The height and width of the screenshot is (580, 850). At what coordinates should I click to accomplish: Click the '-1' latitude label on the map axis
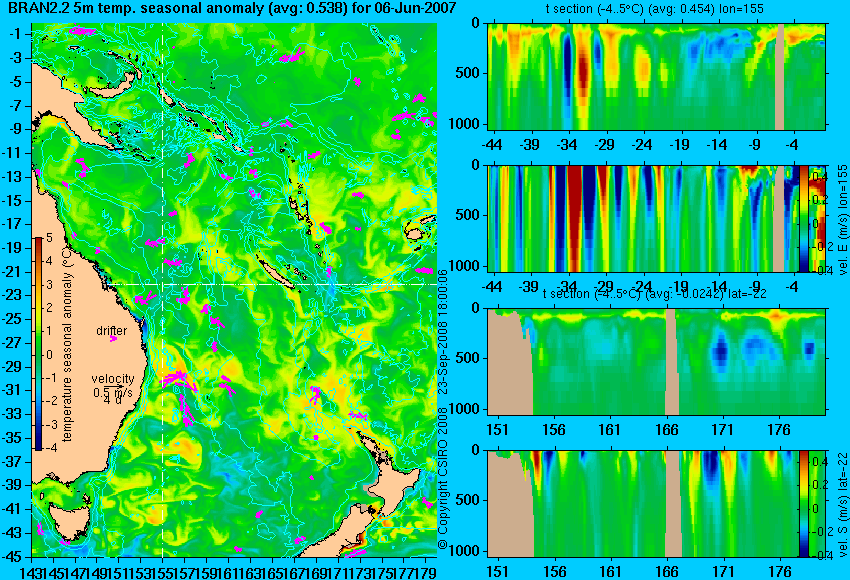click(x=16, y=34)
